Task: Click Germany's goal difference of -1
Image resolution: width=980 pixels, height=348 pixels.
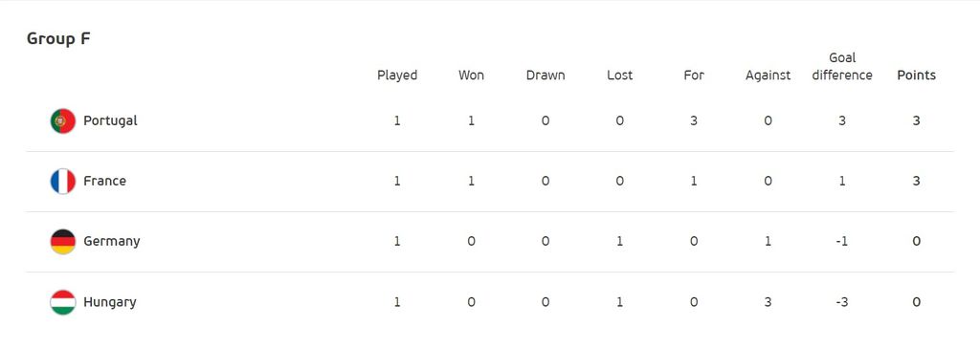Action: [x=842, y=242]
